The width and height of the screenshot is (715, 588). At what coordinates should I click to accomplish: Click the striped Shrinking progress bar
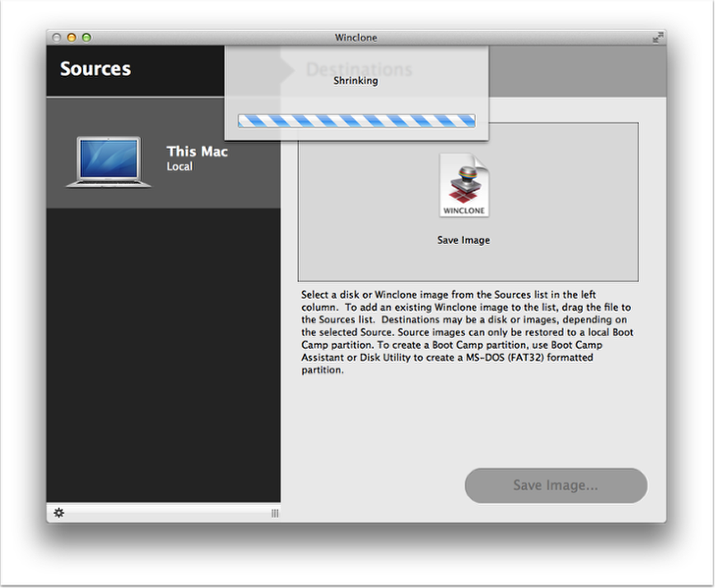(x=357, y=121)
